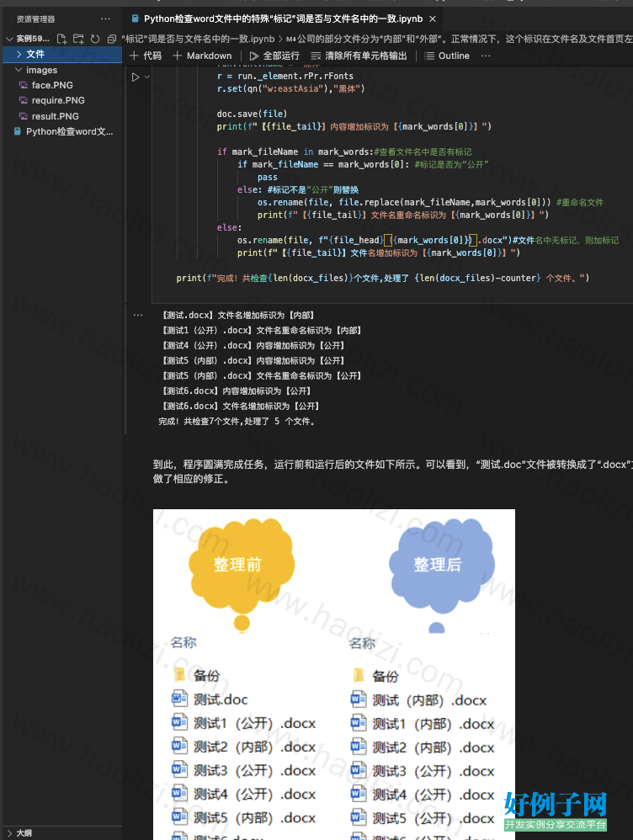Clear all cell outputs with 清除所有单元格输出

[x=359, y=56]
